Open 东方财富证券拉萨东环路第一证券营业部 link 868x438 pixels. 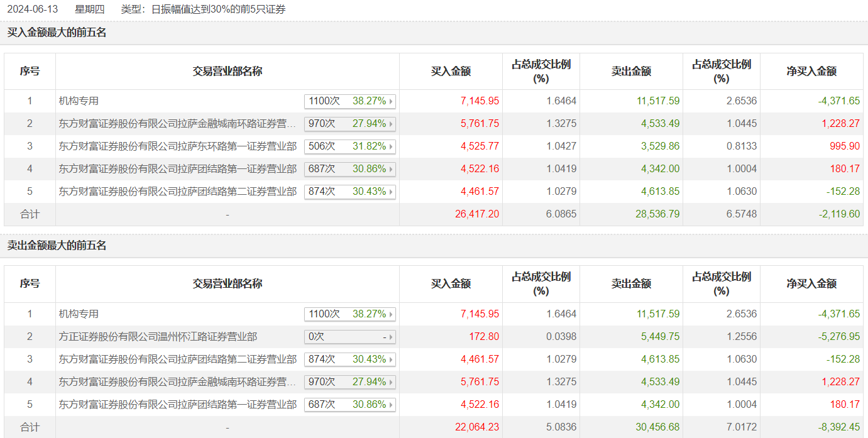click(x=178, y=146)
